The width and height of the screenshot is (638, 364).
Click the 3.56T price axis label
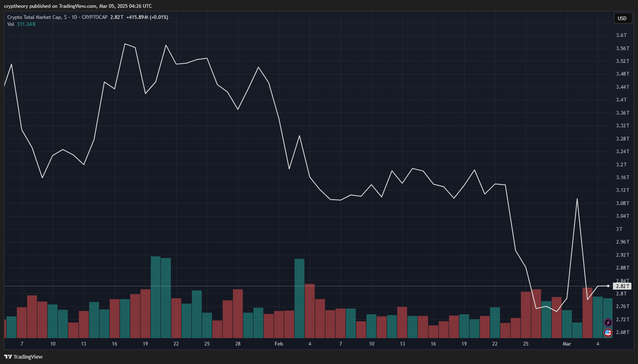622,48
